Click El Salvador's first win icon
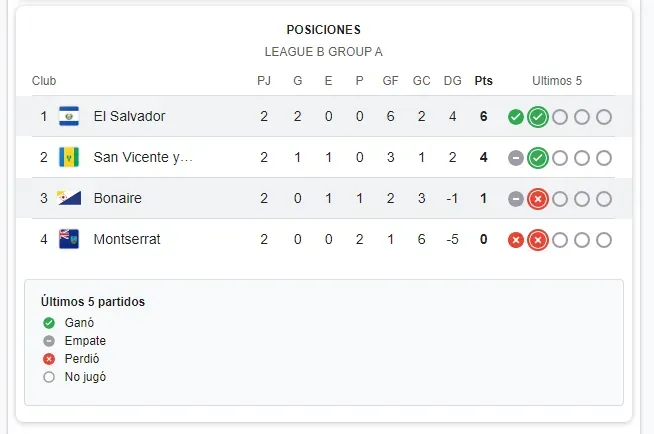The width and height of the screenshot is (654, 434). click(x=516, y=117)
